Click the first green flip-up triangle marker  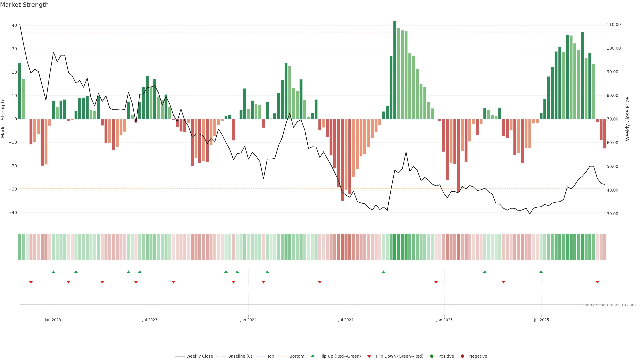point(53,272)
